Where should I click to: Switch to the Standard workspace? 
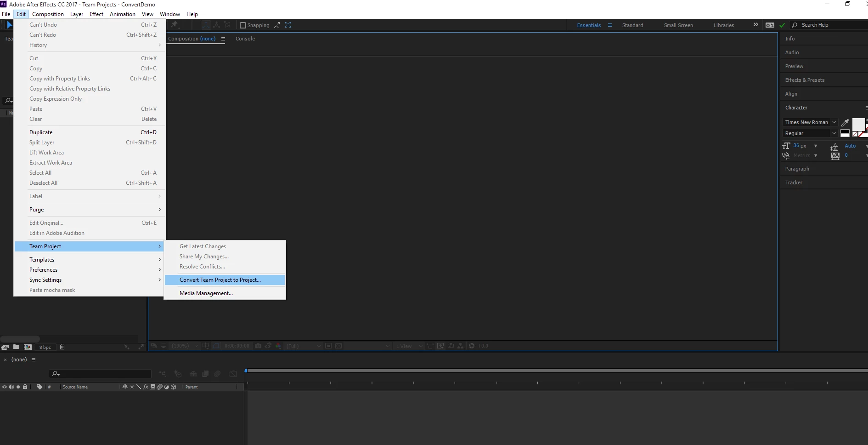tap(632, 25)
